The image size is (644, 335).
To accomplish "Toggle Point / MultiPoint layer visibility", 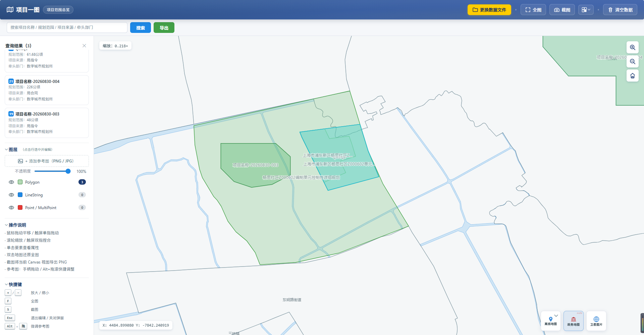I will point(11,208).
